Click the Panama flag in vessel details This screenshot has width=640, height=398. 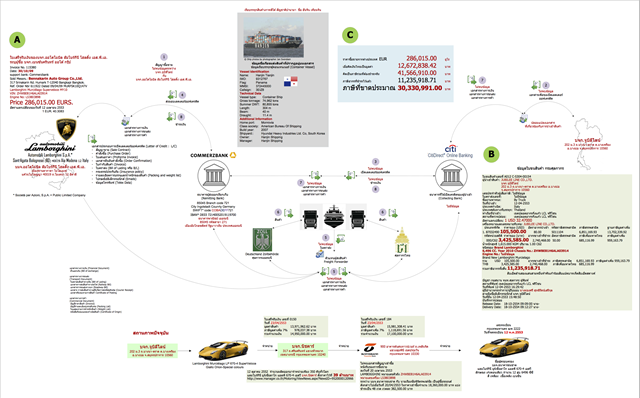click(291, 82)
